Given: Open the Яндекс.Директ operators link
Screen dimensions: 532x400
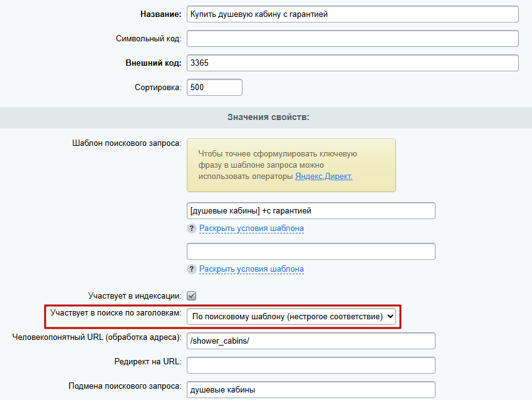Looking at the screenshot, I should [x=324, y=177].
